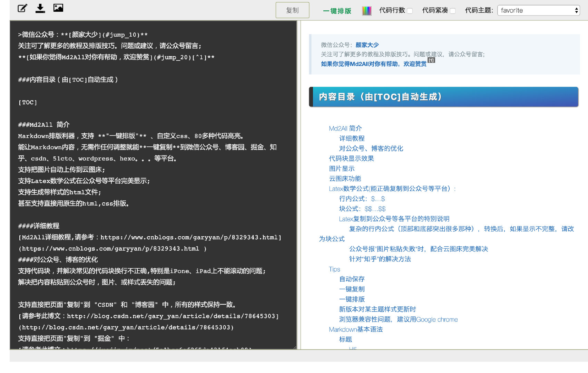This screenshot has height=373, width=588.
Task: Click the 欢迎赞赏 link in preview
Action: click(x=373, y=64)
